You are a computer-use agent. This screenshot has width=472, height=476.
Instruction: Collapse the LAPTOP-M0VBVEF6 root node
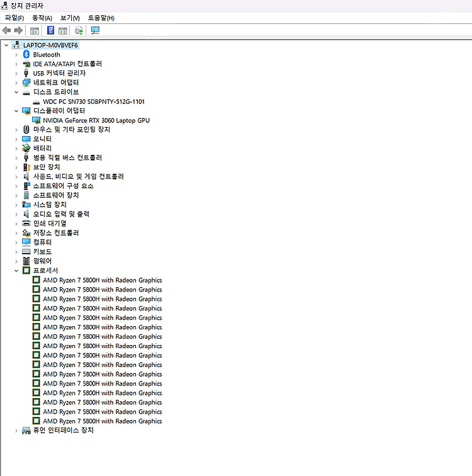coord(6,45)
